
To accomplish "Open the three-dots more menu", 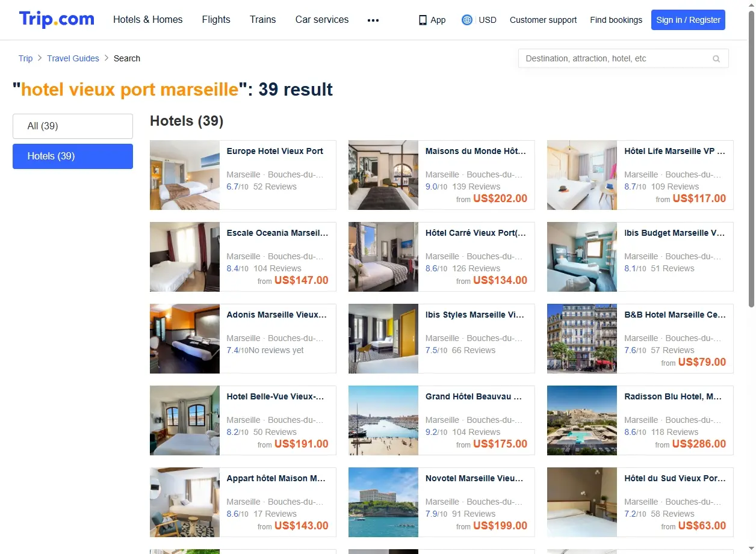I will click(373, 20).
